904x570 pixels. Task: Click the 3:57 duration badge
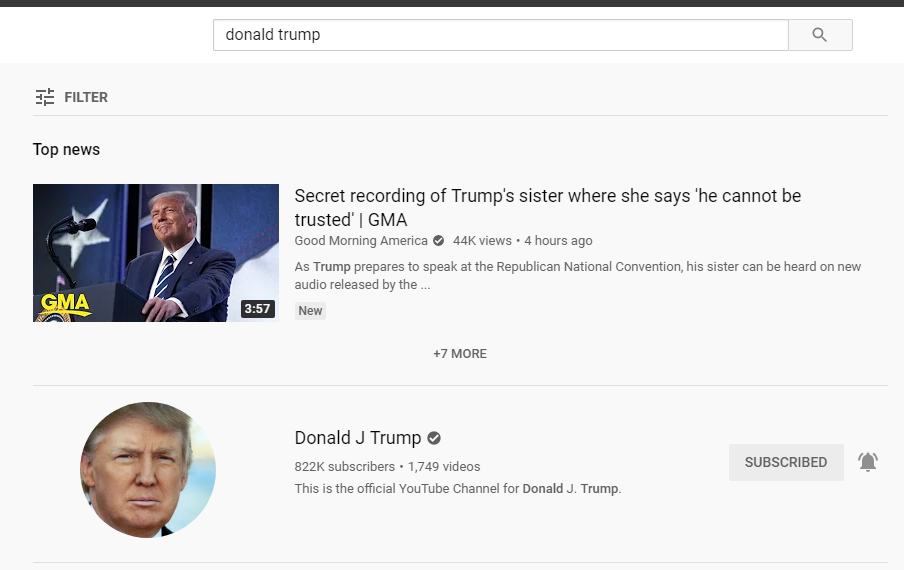(x=257, y=309)
